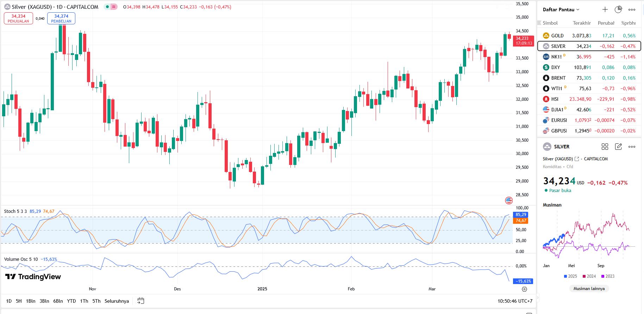Add a symbol to the watchlist
Viewport: 644px width, 314px height.
[x=605, y=10]
